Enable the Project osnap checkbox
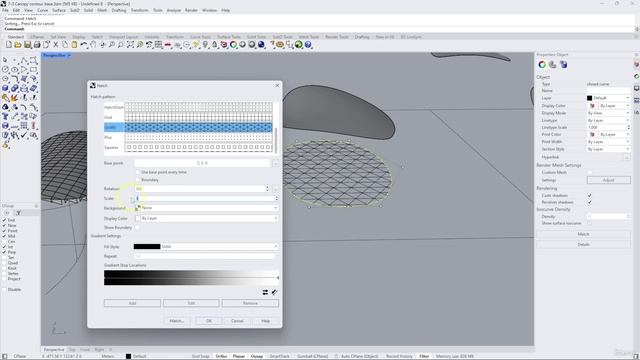Screen dimensions: 640x360 4,279
